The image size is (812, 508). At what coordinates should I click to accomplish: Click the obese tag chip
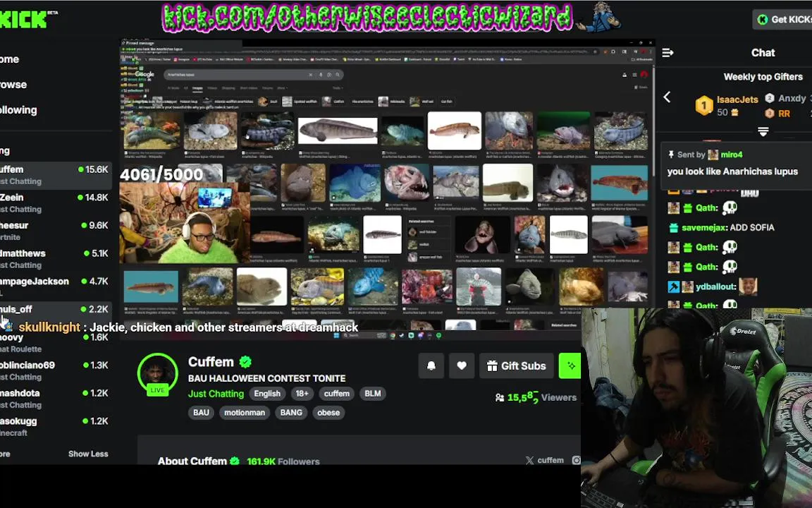[x=328, y=413]
